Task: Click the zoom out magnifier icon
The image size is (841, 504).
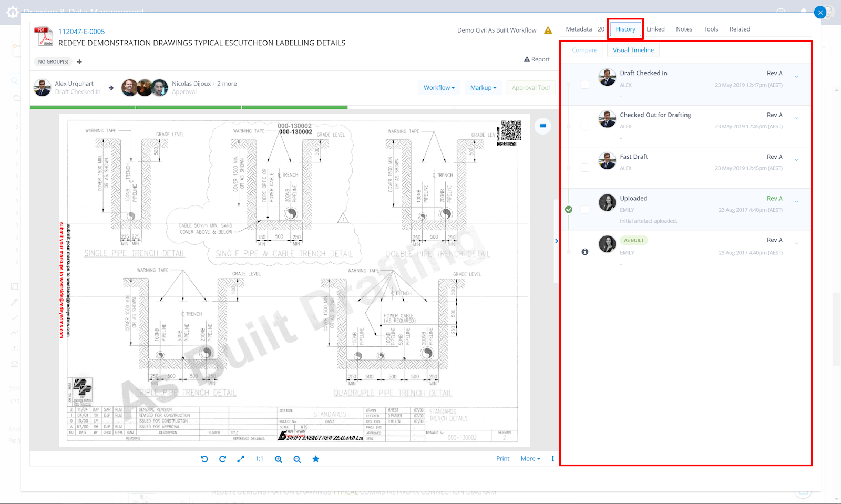Action: click(x=297, y=459)
